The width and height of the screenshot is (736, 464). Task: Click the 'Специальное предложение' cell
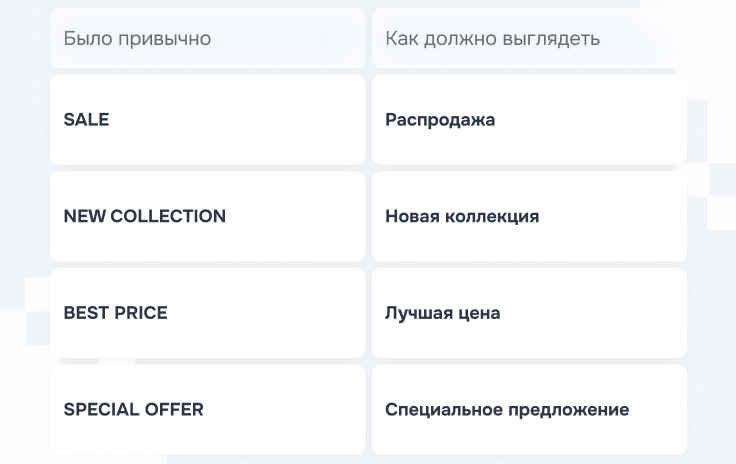point(529,409)
